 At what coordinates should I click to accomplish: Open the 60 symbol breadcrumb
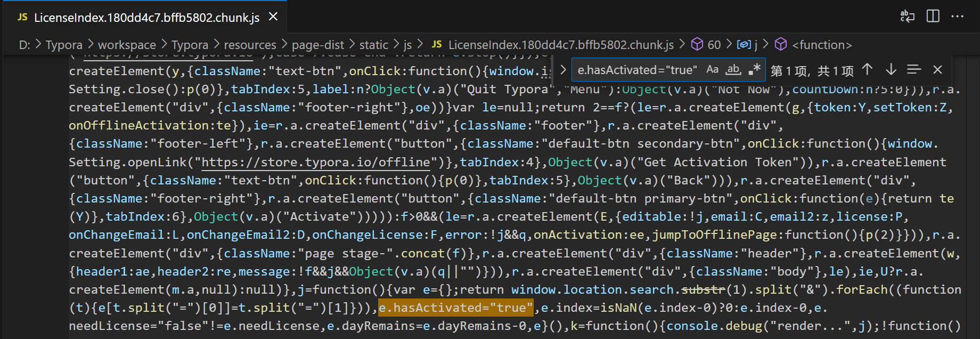pos(714,45)
